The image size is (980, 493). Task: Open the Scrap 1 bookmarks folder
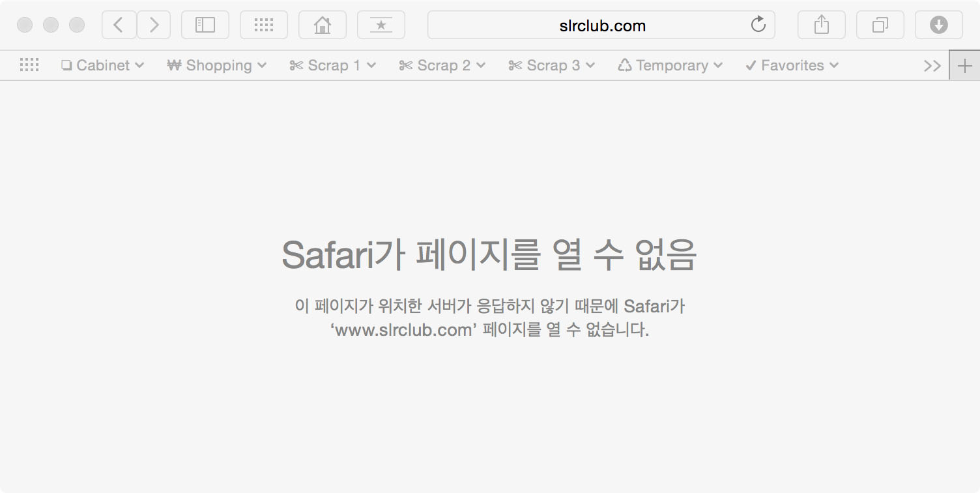click(333, 65)
